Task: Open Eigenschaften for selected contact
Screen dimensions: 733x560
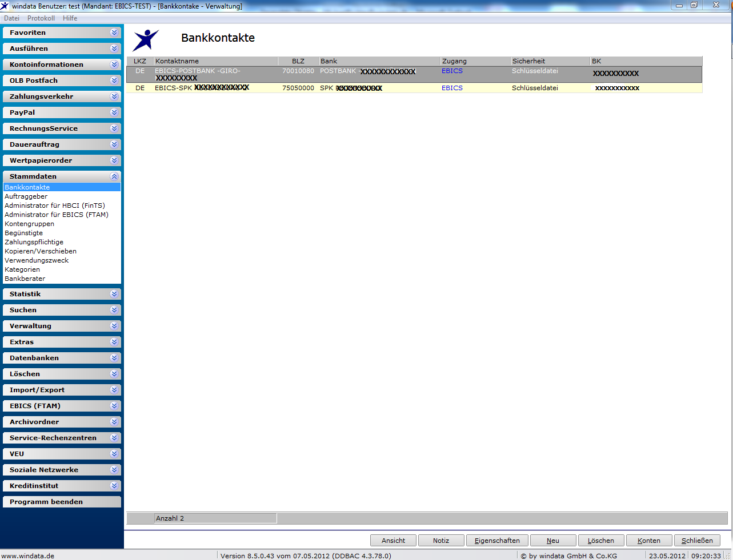Action: (497, 541)
